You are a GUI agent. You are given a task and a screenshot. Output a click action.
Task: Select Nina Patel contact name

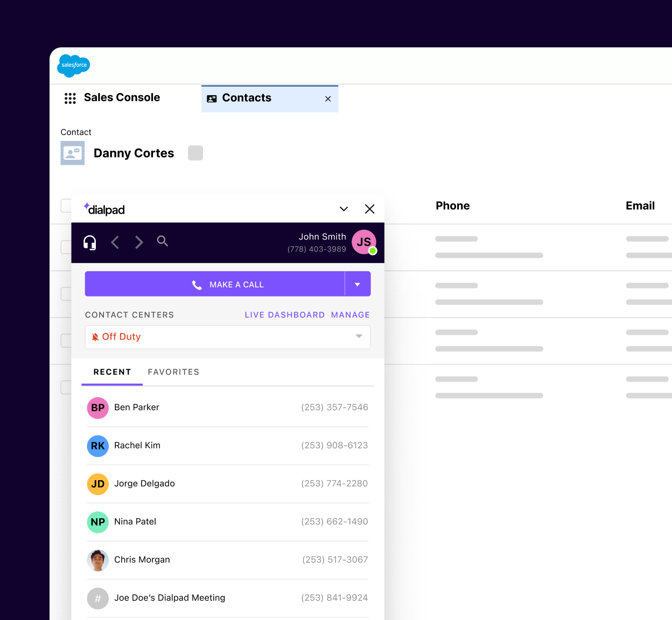pos(135,522)
